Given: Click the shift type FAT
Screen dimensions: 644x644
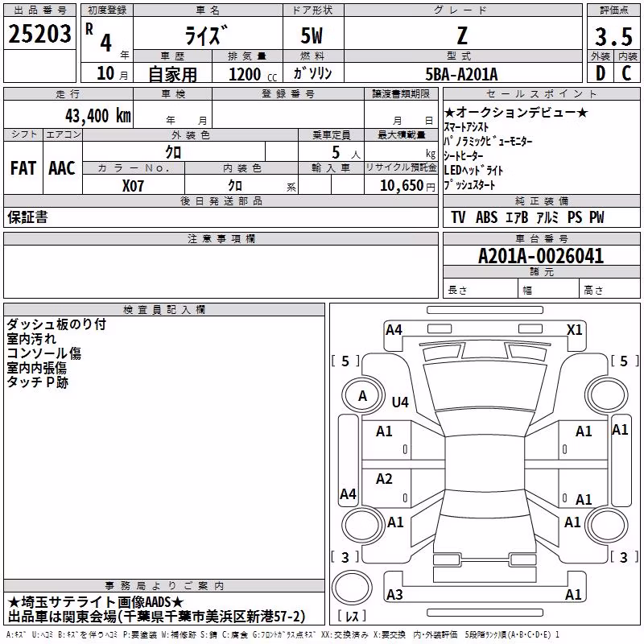Looking at the screenshot, I should [23, 168].
